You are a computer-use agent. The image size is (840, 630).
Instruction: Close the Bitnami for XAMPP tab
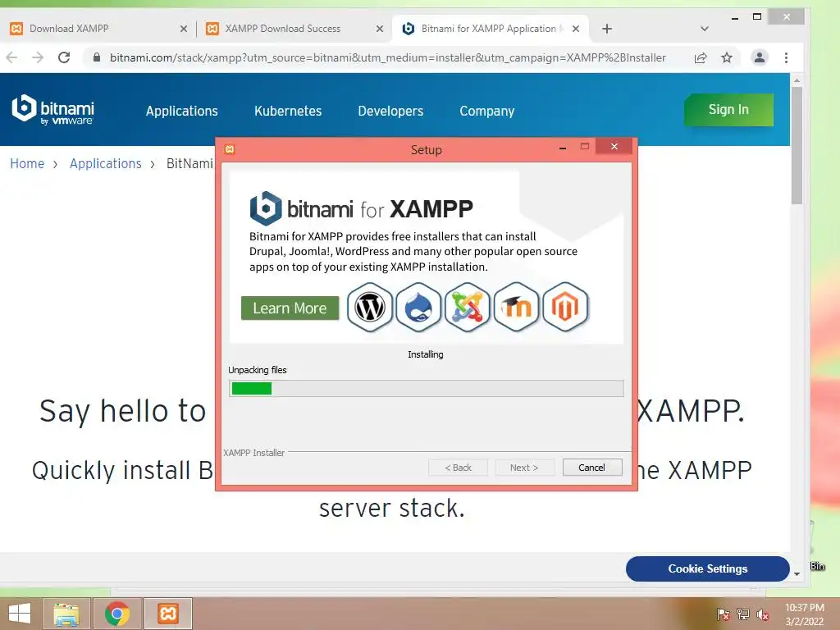click(x=576, y=29)
